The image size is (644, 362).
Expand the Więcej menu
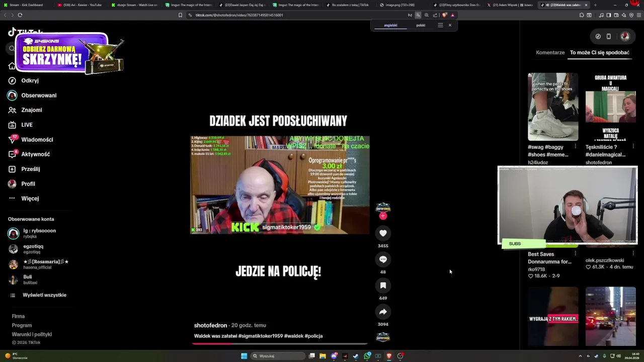[x=30, y=199]
